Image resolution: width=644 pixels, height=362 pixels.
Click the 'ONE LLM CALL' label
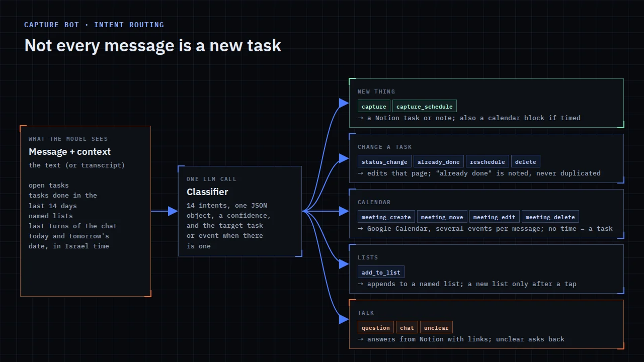(211, 179)
